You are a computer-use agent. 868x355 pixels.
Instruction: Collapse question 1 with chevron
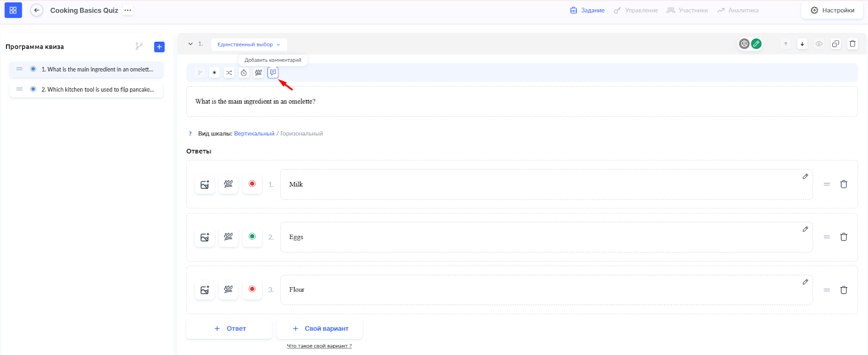(x=190, y=44)
